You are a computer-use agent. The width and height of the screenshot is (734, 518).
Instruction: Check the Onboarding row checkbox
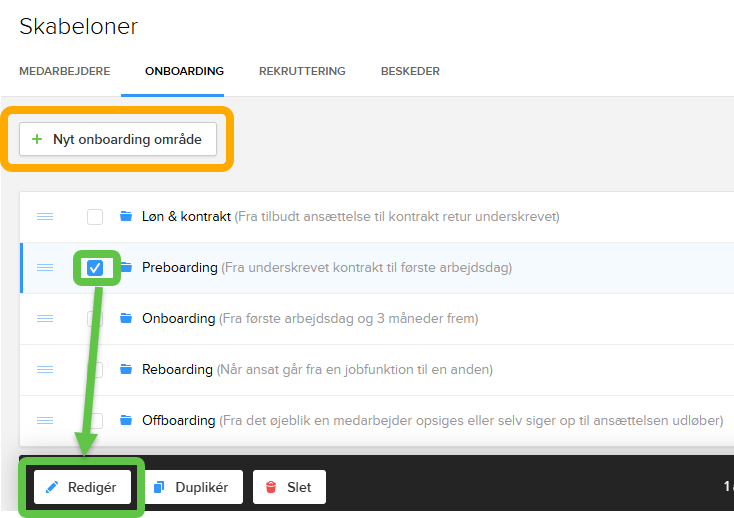95,319
